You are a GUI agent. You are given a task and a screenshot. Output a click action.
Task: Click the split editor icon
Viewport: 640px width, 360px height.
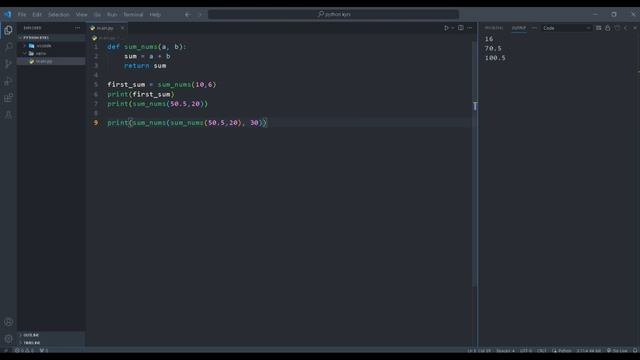tap(461, 28)
